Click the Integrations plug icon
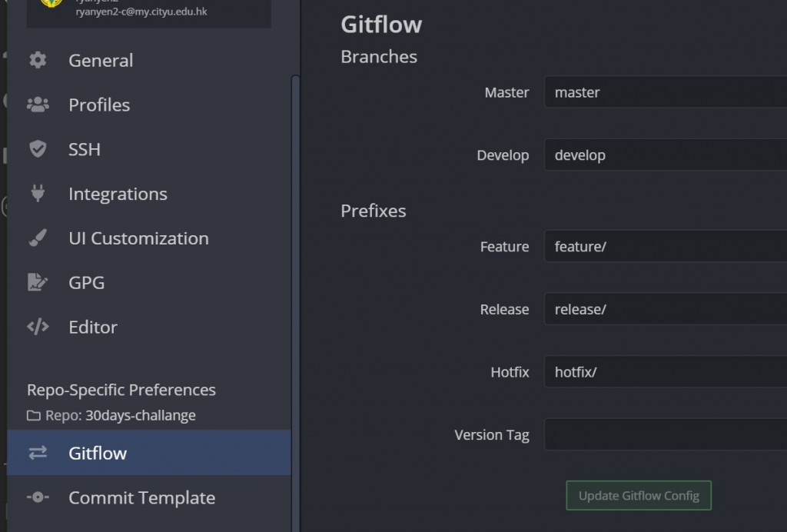 [38, 193]
